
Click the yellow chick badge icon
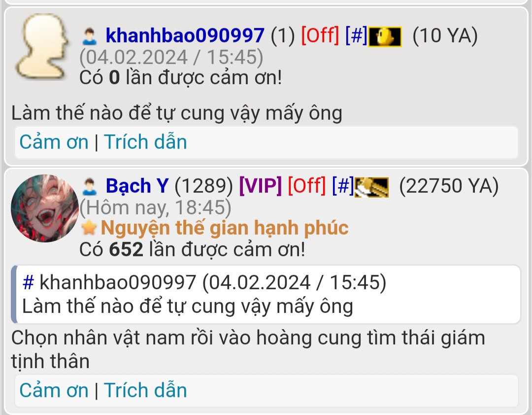(x=385, y=36)
